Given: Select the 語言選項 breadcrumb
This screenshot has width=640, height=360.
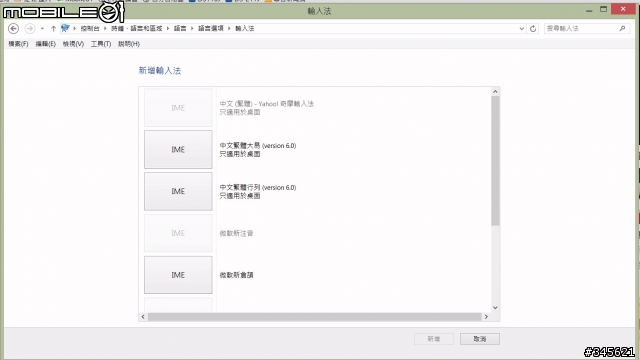Looking at the screenshot, I should [x=211, y=29].
